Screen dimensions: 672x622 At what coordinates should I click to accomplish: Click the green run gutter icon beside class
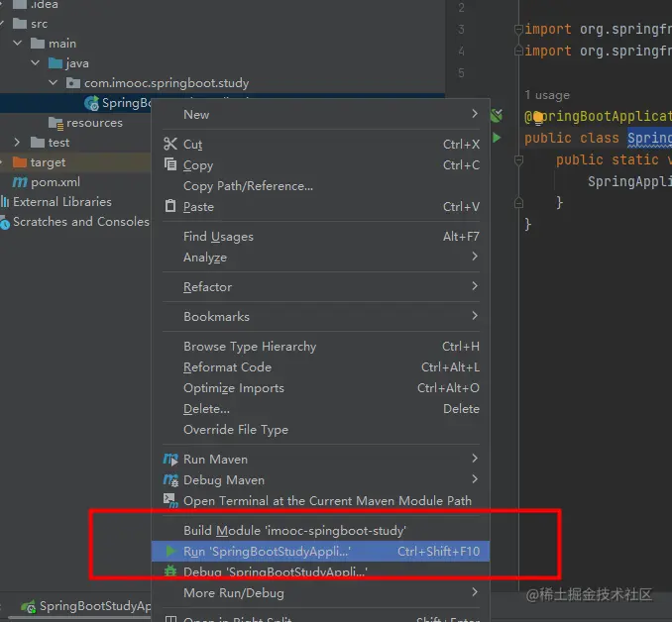(x=497, y=138)
